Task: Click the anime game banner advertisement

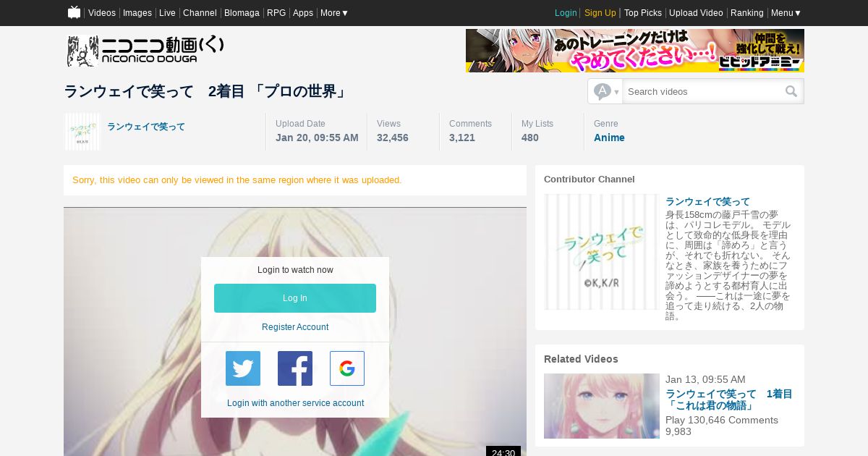Action: 635,51
